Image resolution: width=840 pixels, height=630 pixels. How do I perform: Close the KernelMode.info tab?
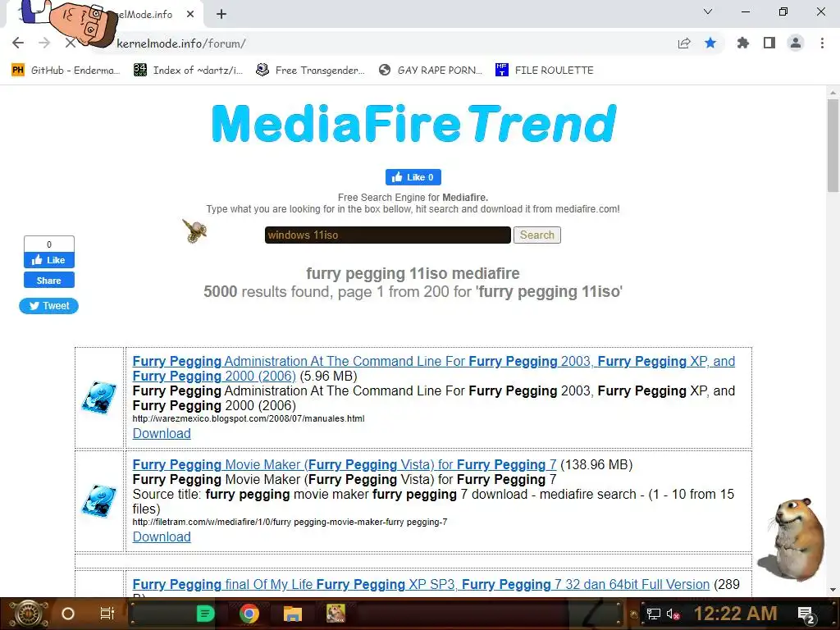point(190,15)
